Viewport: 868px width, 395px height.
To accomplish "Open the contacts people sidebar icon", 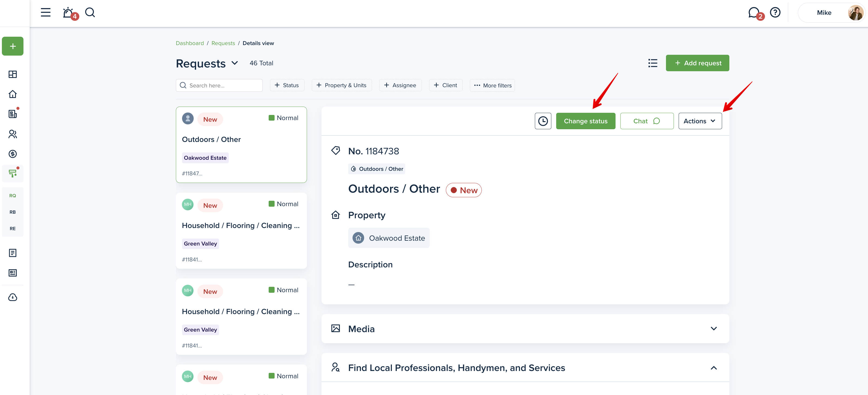I will [13, 134].
